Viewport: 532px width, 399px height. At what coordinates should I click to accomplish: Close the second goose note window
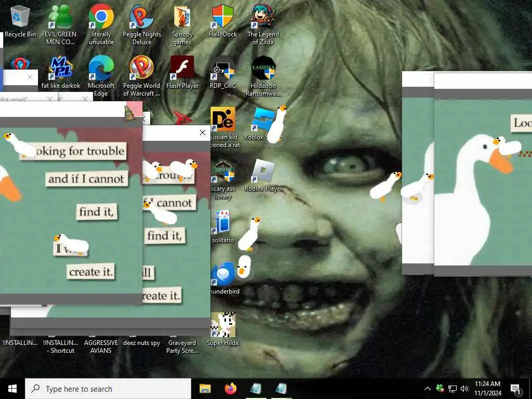[203, 132]
